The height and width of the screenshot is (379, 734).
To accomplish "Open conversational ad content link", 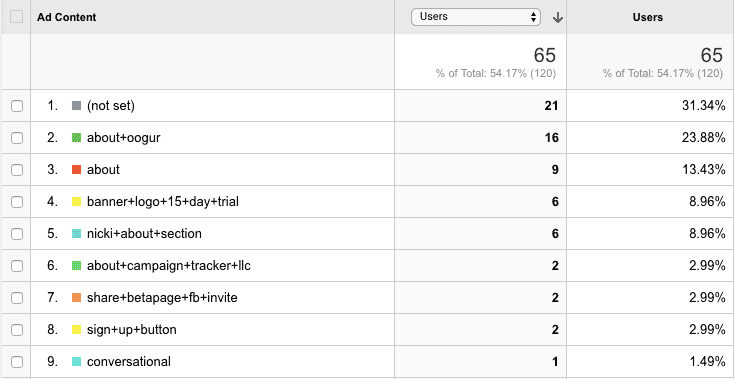I will click(129, 362).
